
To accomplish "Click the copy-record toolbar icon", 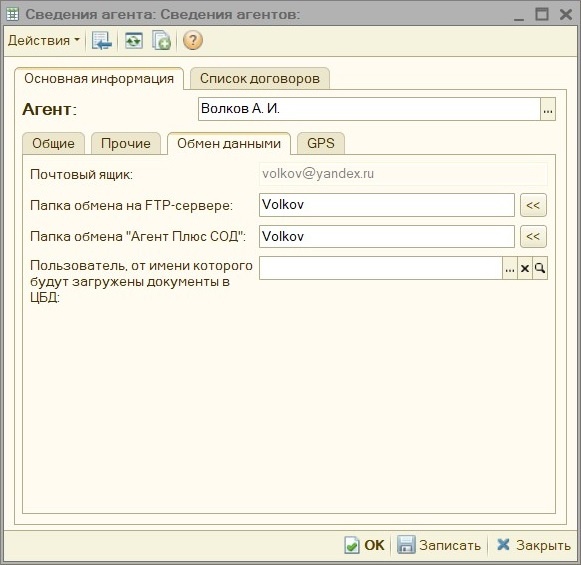I will coord(162,40).
